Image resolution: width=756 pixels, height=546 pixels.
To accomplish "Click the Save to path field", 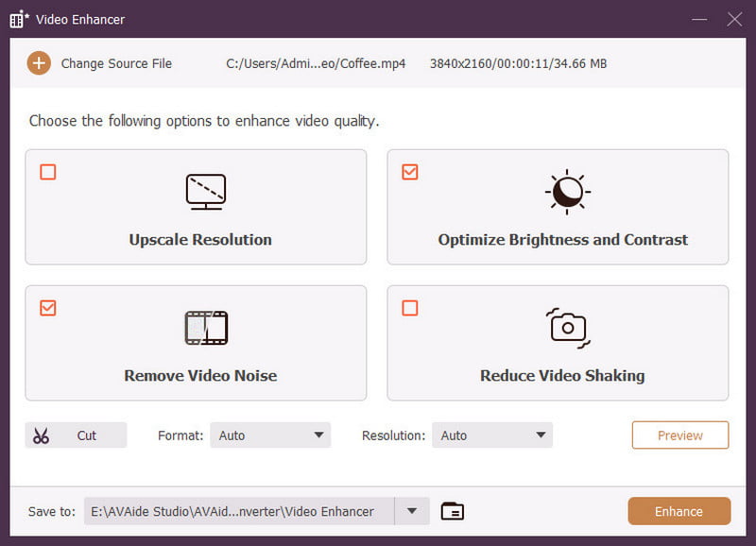I will (238, 511).
